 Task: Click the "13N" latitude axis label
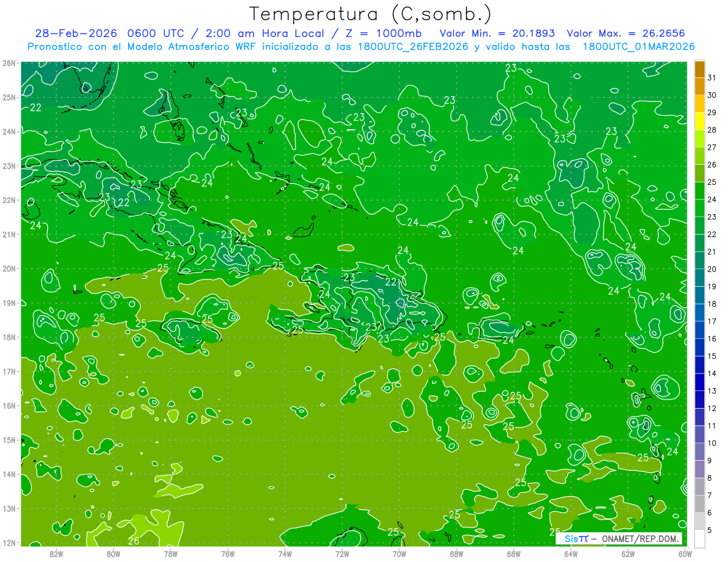point(9,508)
